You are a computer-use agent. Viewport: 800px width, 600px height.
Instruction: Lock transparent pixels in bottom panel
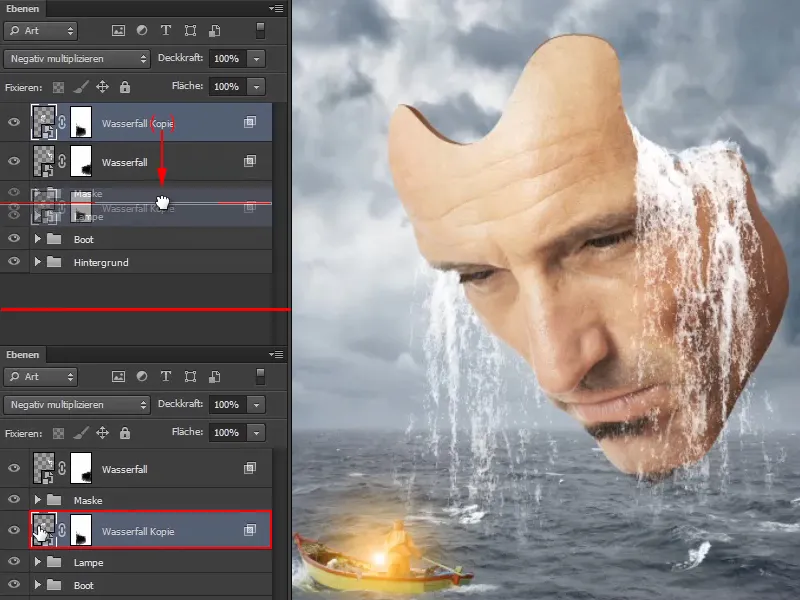coord(59,433)
